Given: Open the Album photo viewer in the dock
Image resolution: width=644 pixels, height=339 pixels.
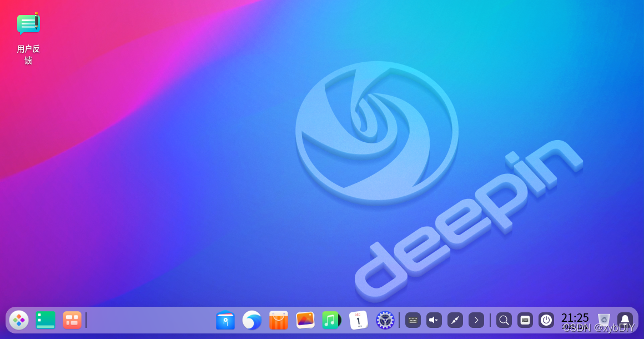Looking at the screenshot, I should [x=305, y=320].
